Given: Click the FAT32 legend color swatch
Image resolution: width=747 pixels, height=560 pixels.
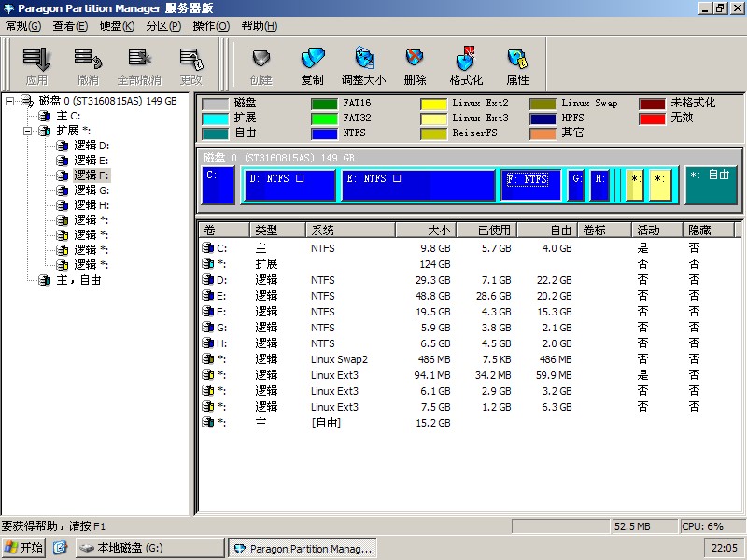Looking at the screenshot, I should 324,119.
